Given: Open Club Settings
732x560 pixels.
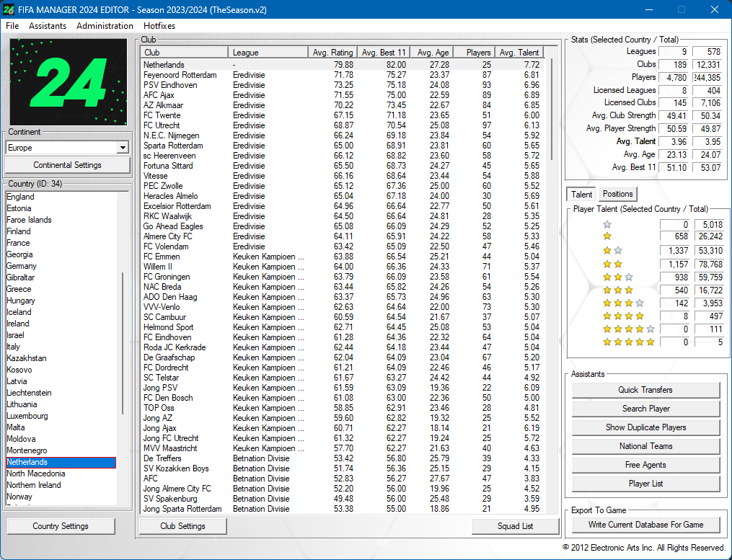Looking at the screenshot, I should pyautogui.click(x=182, y=526).
